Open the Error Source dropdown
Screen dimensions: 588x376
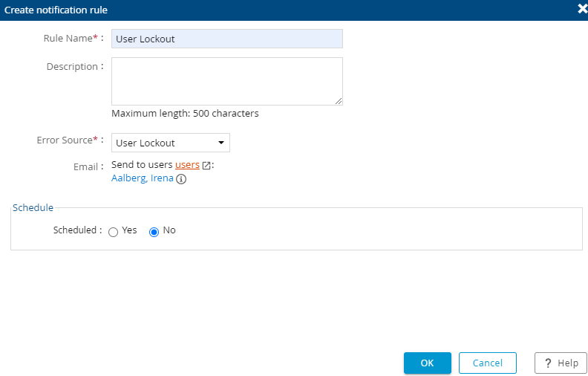tap(170, 143)
